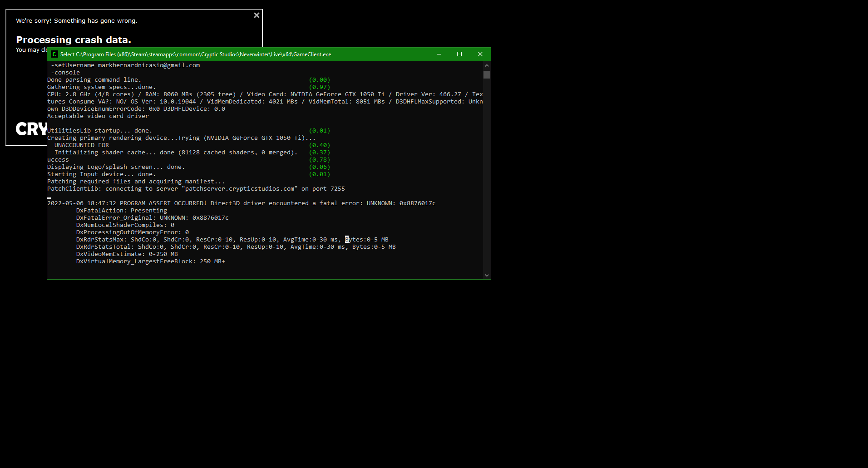Image resolution: width=868 pixels, height=468 pixels.
Task: Click 'PROGRAM ASSERT OCCURRED!' error line
Action: pos(242,203)
